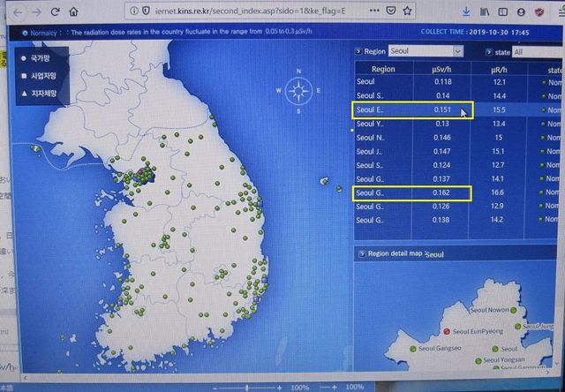
Task: Reload the page with refresh icon
Action: pyautogui.click(x=56, y=12)
